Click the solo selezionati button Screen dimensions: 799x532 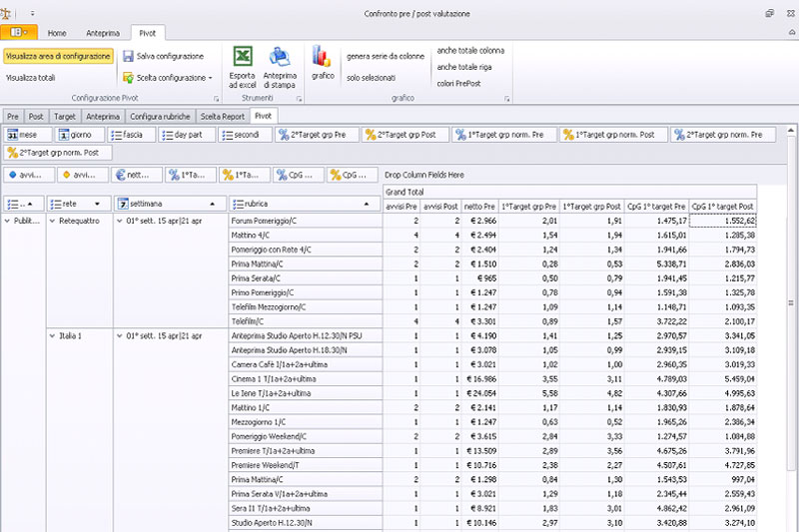(372, 77)
